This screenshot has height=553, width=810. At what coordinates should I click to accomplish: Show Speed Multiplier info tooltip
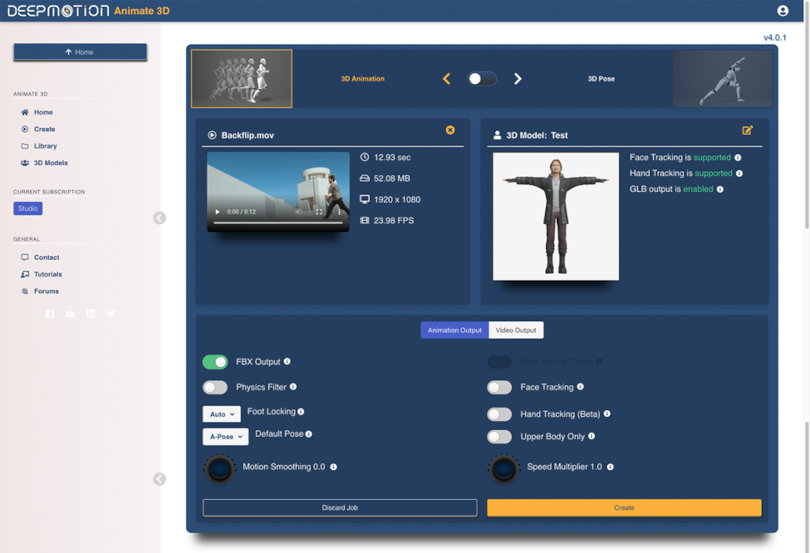coord(610,467)
